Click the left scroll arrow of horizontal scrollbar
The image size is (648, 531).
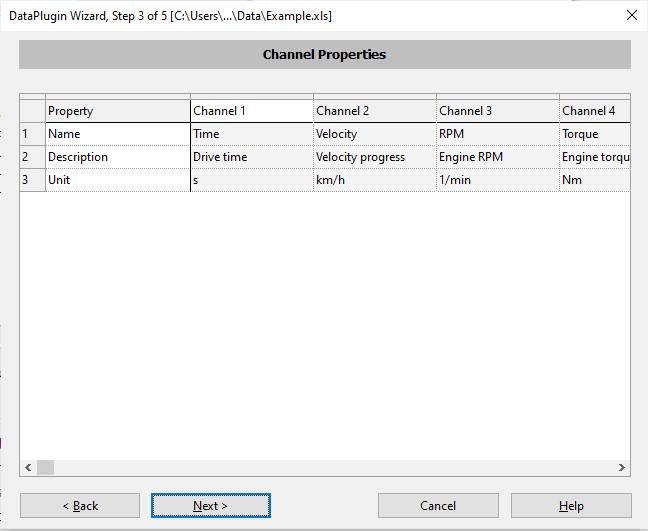click(28, 467)
